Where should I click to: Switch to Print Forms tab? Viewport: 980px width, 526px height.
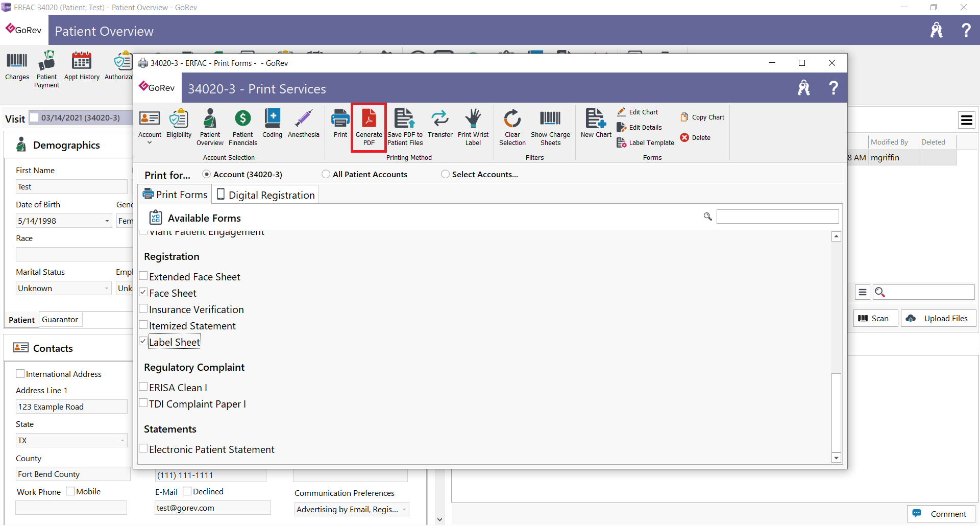(175, 195)
